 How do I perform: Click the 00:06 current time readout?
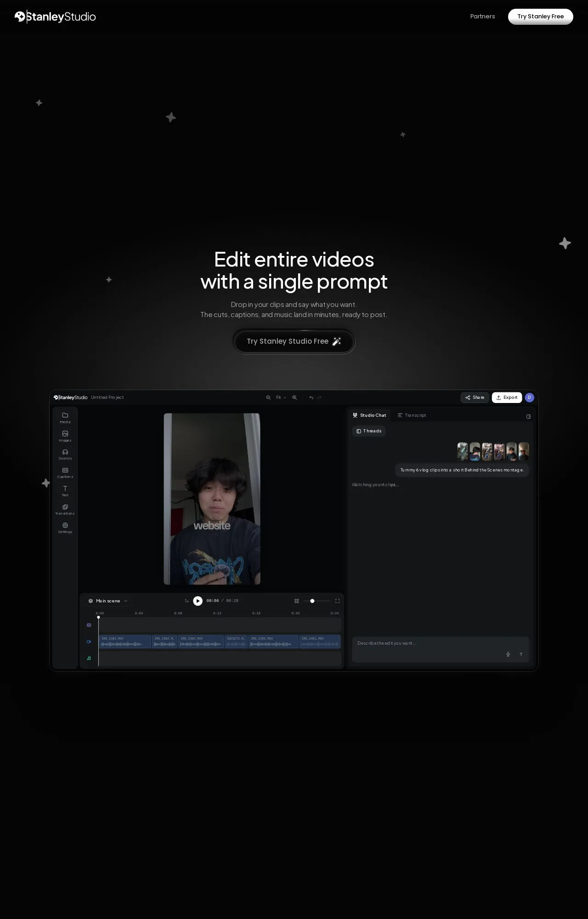click(x=213, y=601)
